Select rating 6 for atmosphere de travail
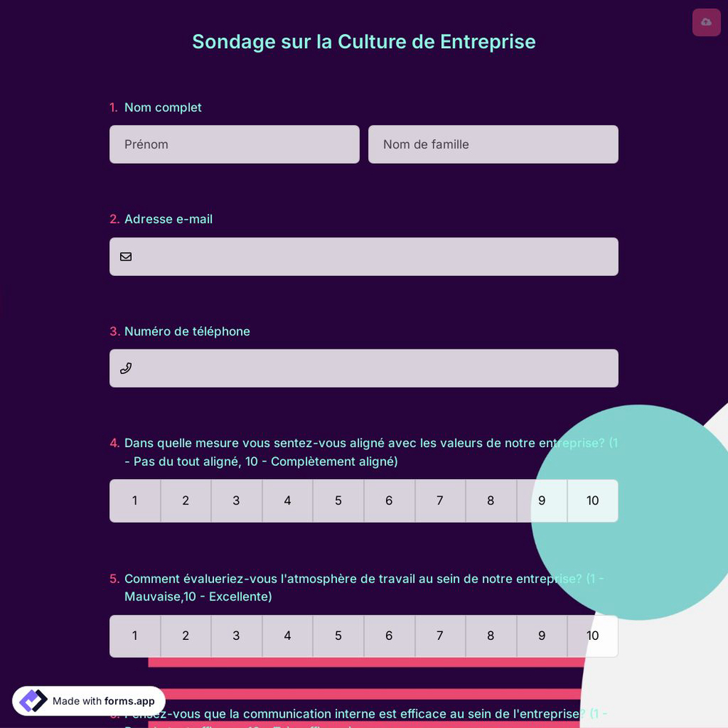The height and width of the screenshot is (728, 728). 389,636
